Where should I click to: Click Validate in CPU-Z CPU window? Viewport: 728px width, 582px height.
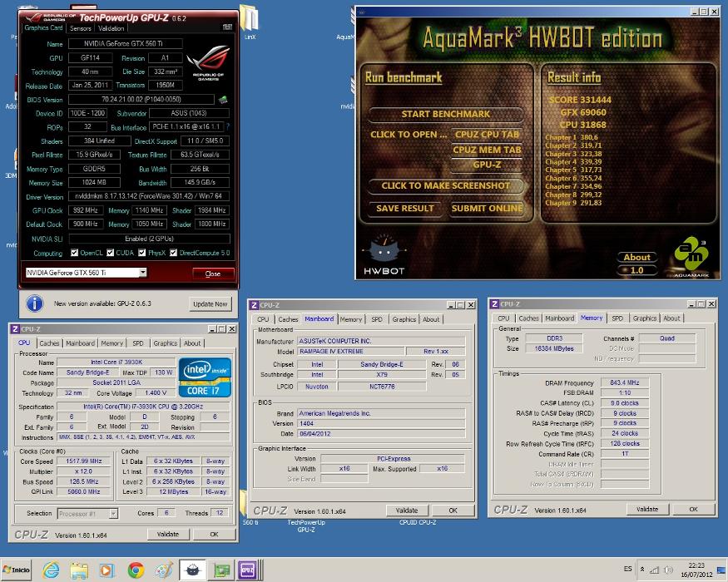click(167, 535)
